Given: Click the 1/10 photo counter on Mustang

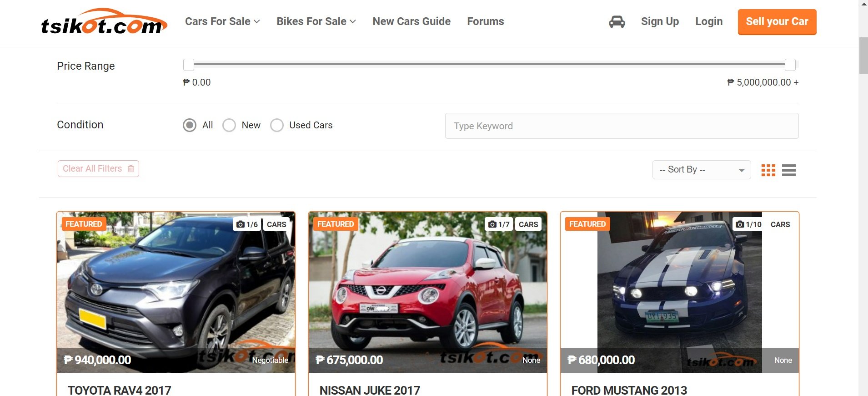Looking at the screenshot, I should (749, 224).
